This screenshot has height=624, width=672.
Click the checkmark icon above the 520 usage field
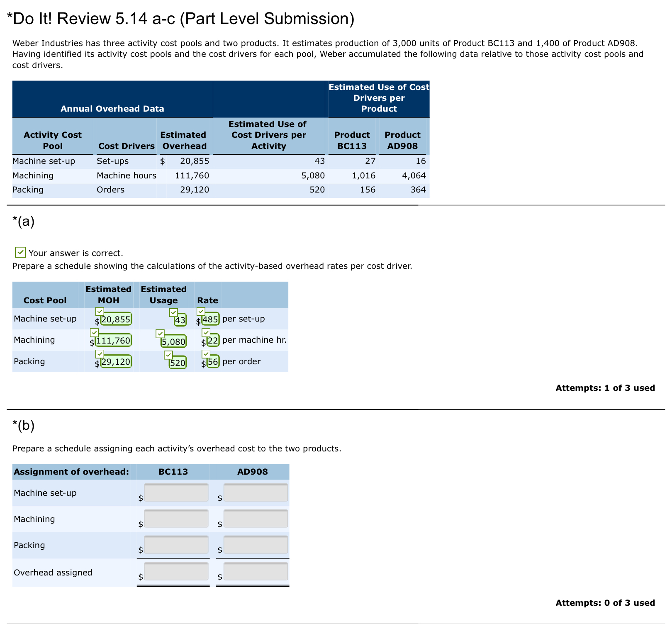(168, 355)
